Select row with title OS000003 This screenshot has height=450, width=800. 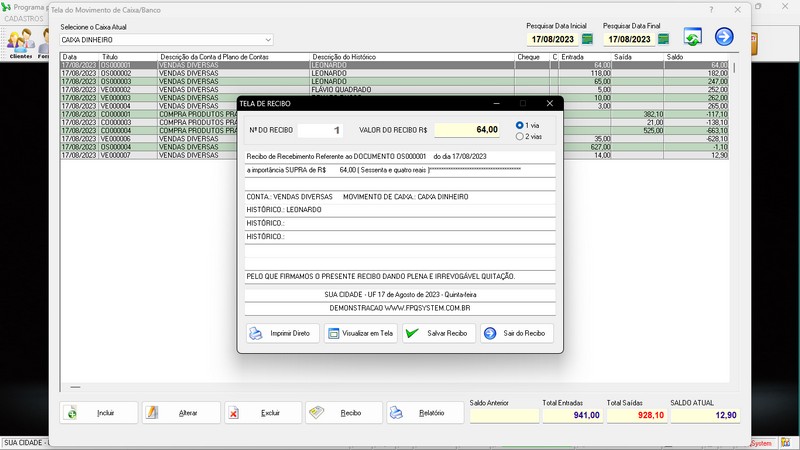tap(394, 82)
